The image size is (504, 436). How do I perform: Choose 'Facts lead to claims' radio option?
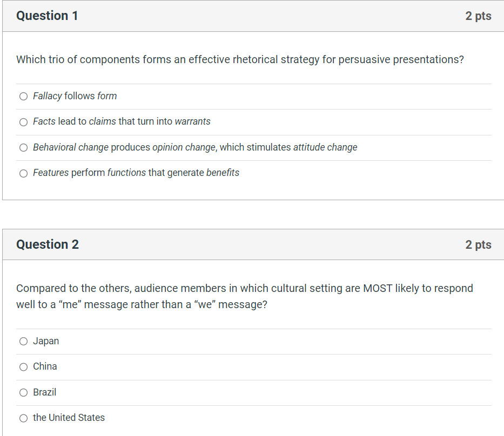(23, 122)
